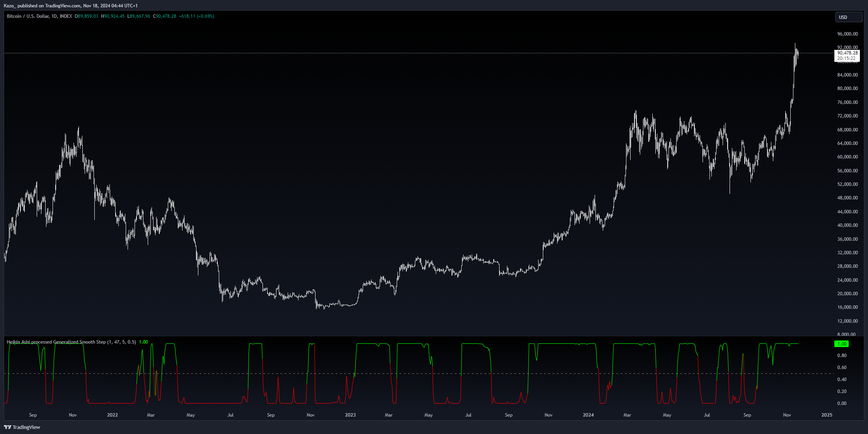The image size is (868, 434).
Task: Click the 0.00 indicator scale label
Action: point(842,403)
